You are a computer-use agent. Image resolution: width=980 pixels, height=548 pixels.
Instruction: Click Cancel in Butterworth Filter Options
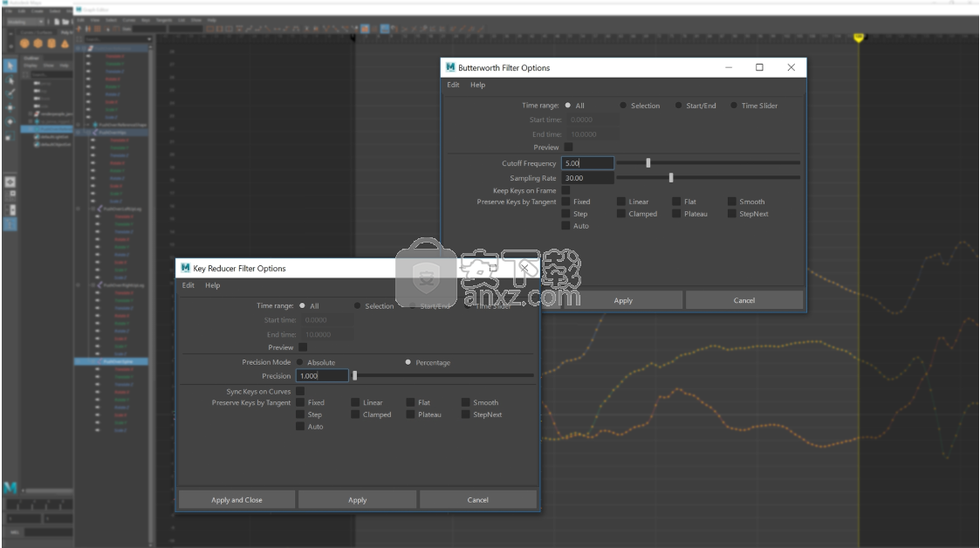pos(744,300)
